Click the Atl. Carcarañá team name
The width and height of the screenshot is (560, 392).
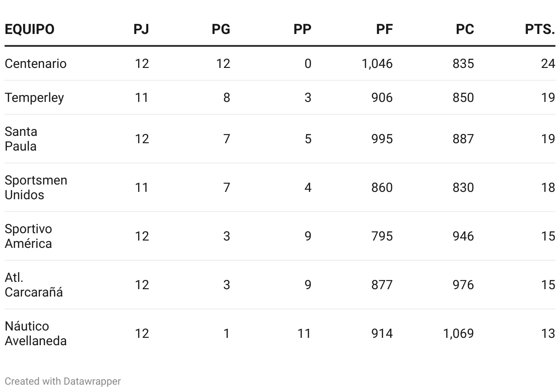[34, 285]
